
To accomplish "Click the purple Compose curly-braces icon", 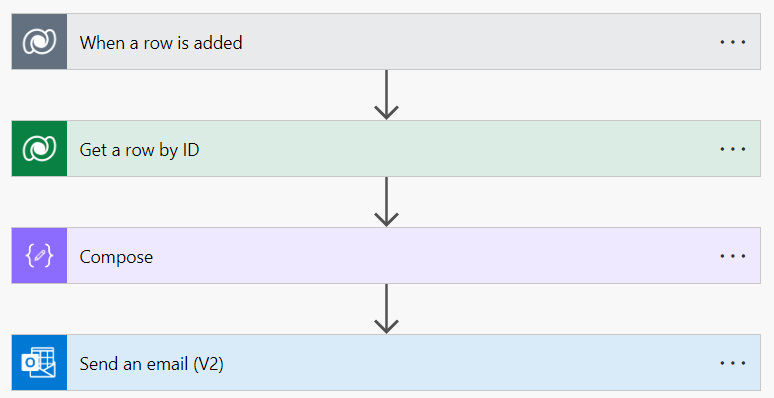I will click(x=39, y=256).
